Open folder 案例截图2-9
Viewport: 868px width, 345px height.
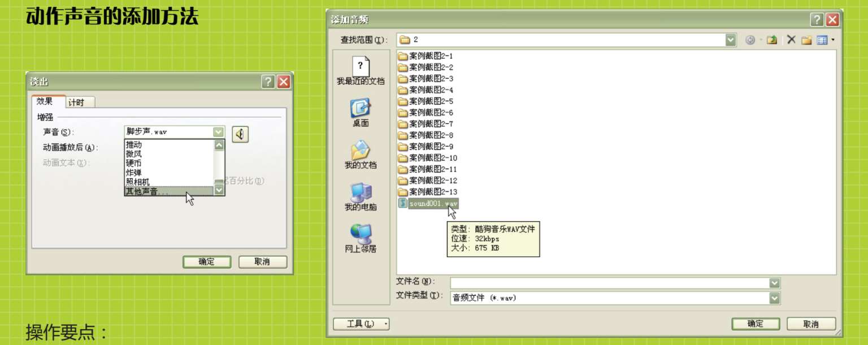coord(426,146)
